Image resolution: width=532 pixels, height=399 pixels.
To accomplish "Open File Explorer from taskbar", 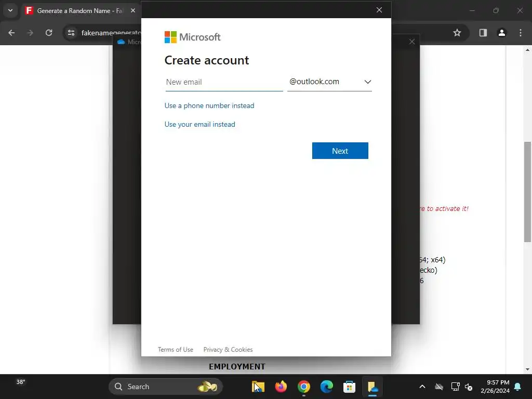I will [258, 387].
